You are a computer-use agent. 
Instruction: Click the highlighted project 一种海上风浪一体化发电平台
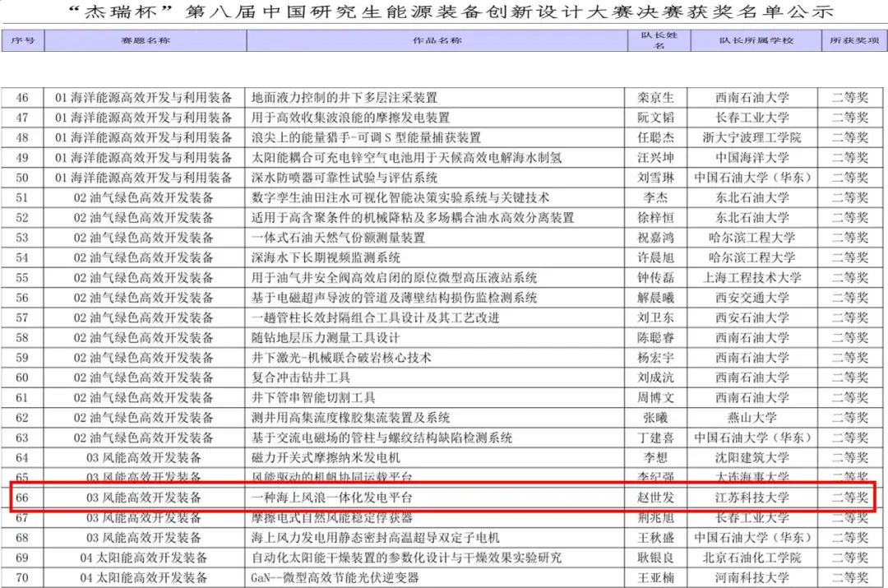tap(331, 498)
